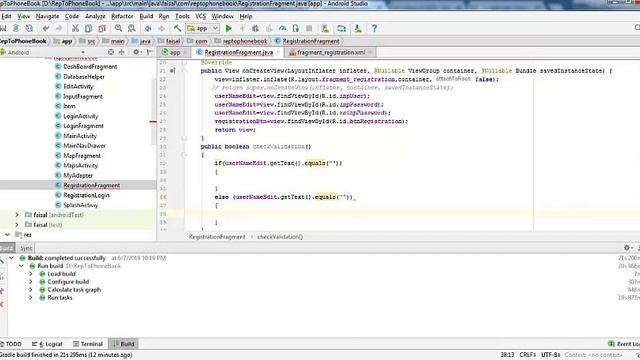Navigate back with the left arrow icon
This screenshot has height=360, width=640.
click(x=148, y=29)
